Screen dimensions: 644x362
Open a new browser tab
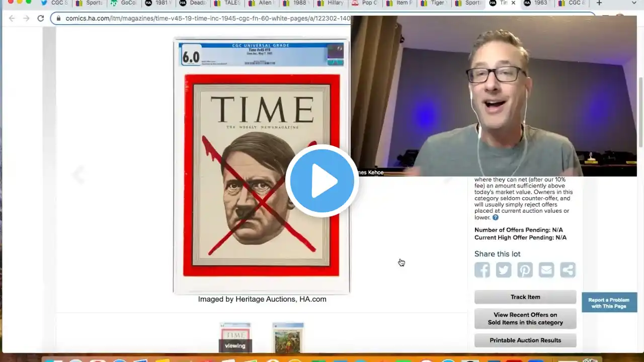(599, 3)
